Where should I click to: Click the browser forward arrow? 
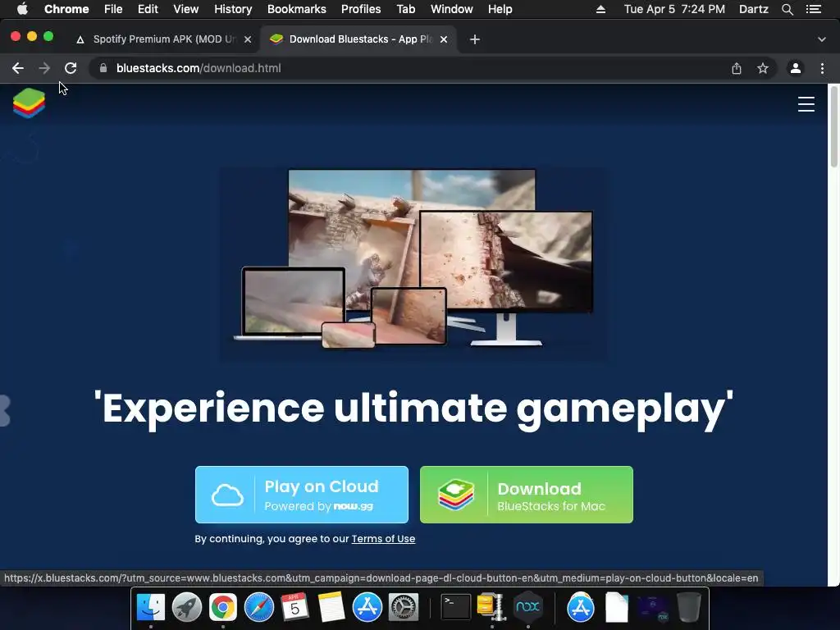(44, 68)
